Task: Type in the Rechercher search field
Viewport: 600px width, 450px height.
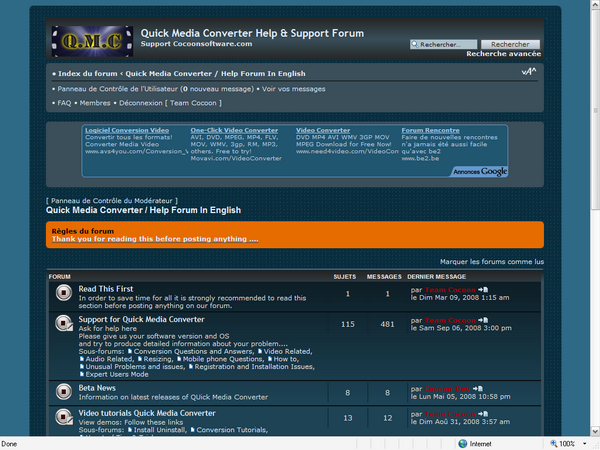Action: pos(442,45)
